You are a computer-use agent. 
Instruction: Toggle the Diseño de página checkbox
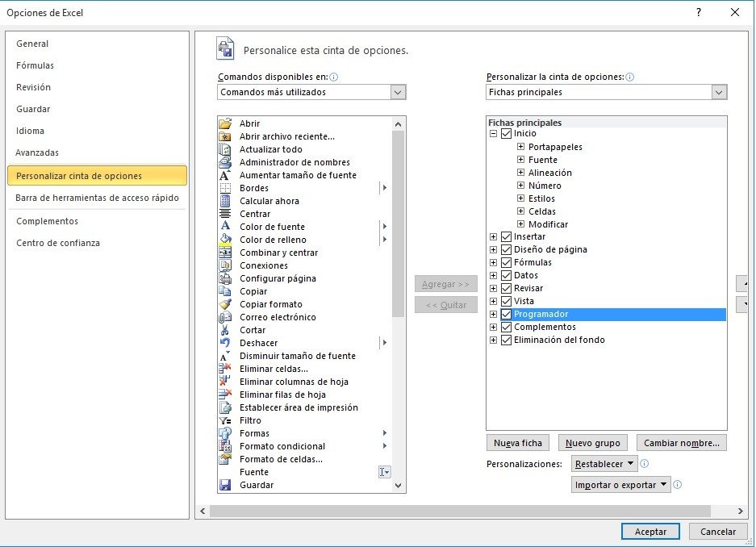(x=506, y=249)
